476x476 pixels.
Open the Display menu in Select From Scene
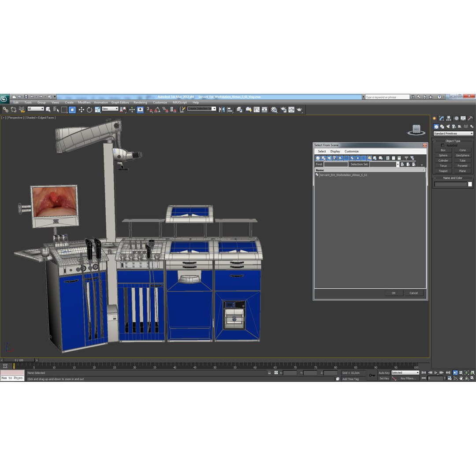pos(335,151)
